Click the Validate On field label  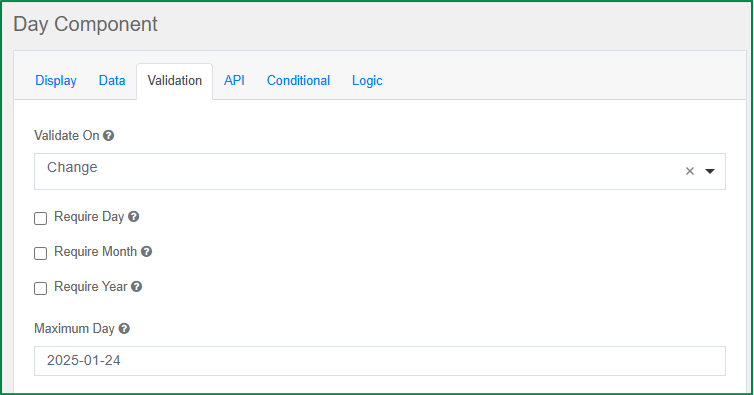coord(67,136)
